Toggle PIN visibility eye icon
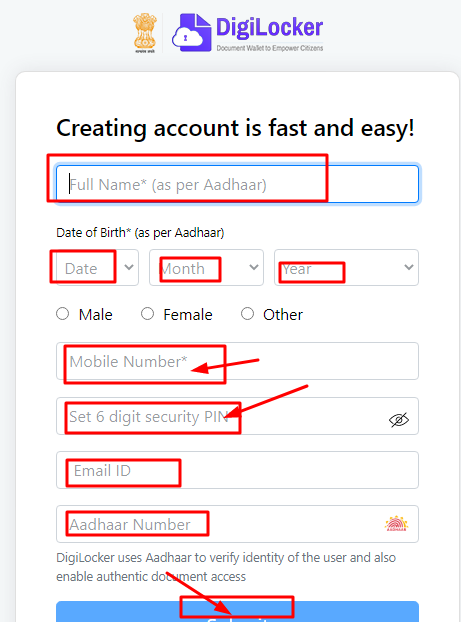 [x=399, y=420]
